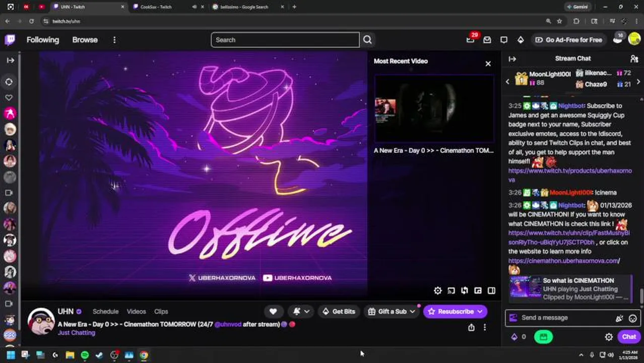The height and width of the screenshot is (363, 644).
Task: Click the clip icon on player controls
Action: click(x=464, y=290)
